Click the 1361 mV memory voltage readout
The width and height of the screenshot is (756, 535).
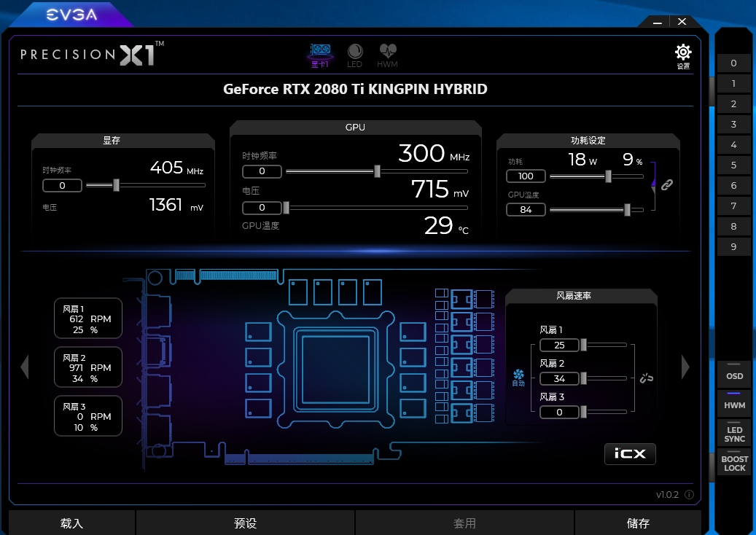pos(176,205)
